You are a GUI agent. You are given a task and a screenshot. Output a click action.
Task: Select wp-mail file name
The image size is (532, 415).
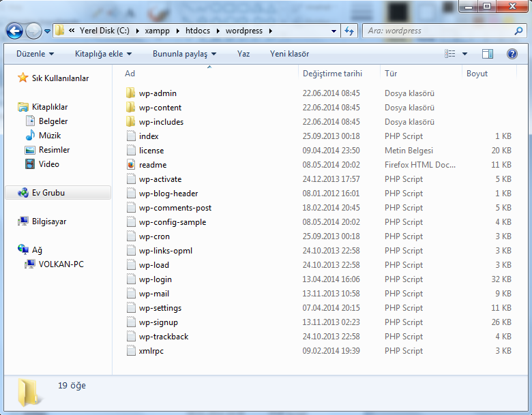(153, 294)
